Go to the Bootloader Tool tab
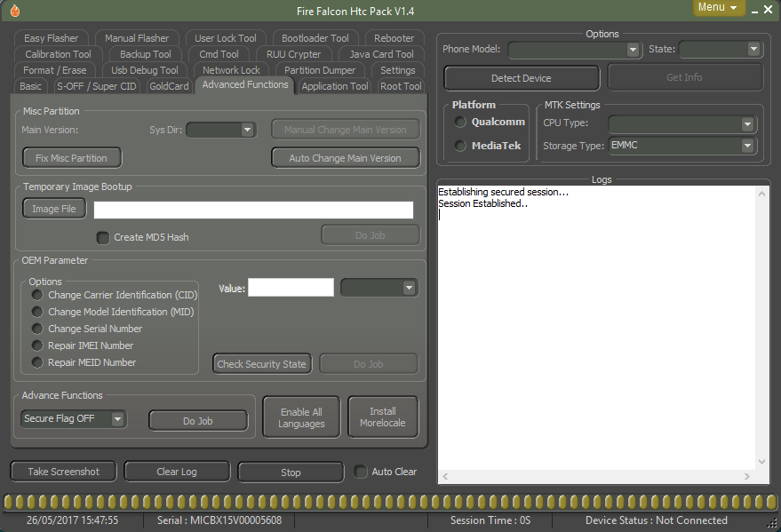 pos(315,38)
